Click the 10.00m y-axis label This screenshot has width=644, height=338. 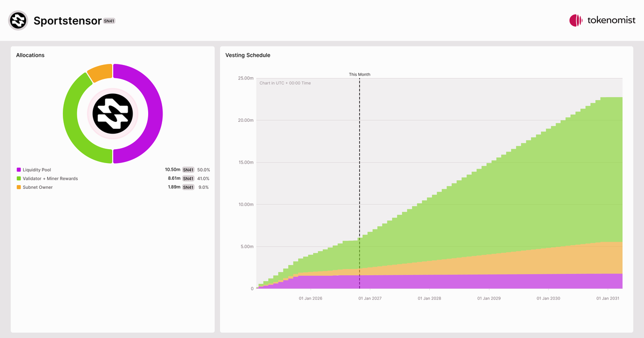[x=245, y=204]
